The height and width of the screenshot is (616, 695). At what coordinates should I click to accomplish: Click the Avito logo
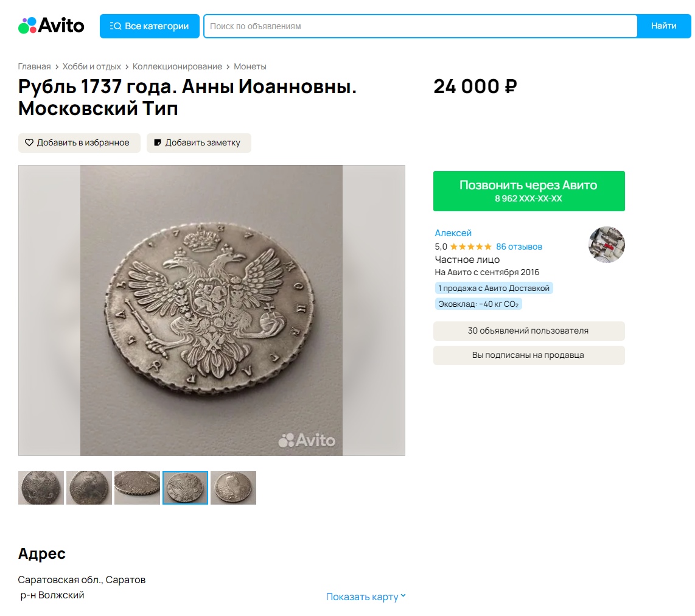(x=51, y=26)
